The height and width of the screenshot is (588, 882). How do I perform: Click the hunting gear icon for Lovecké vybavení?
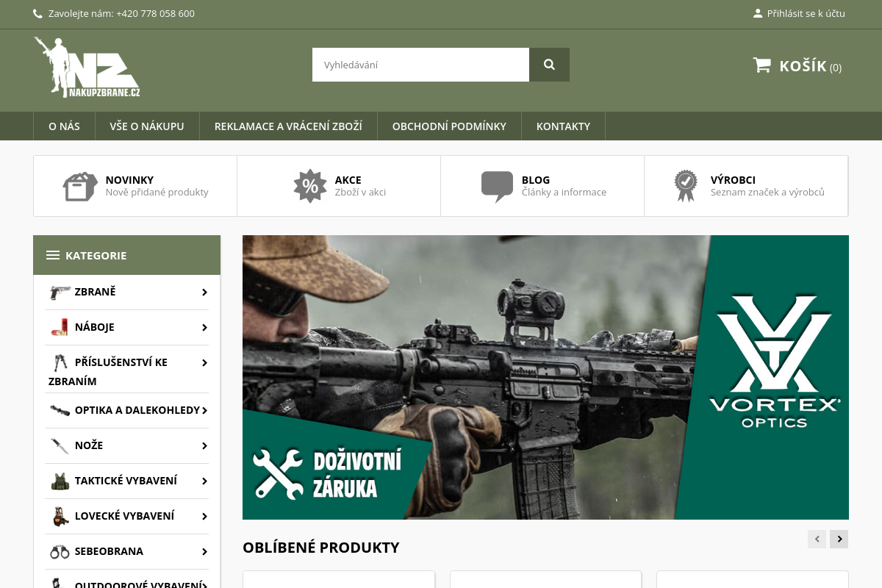(60, 516)
